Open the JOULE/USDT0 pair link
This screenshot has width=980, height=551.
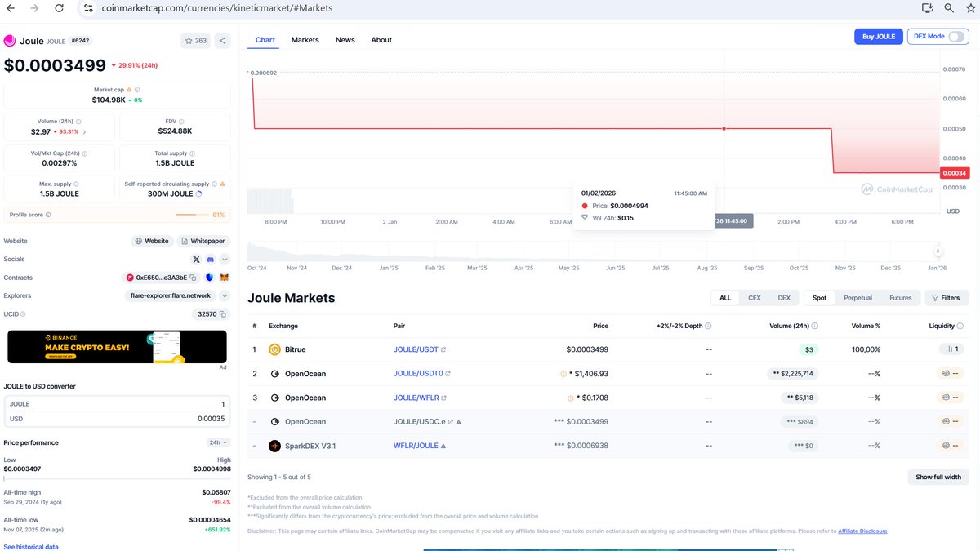coord(418,374)
